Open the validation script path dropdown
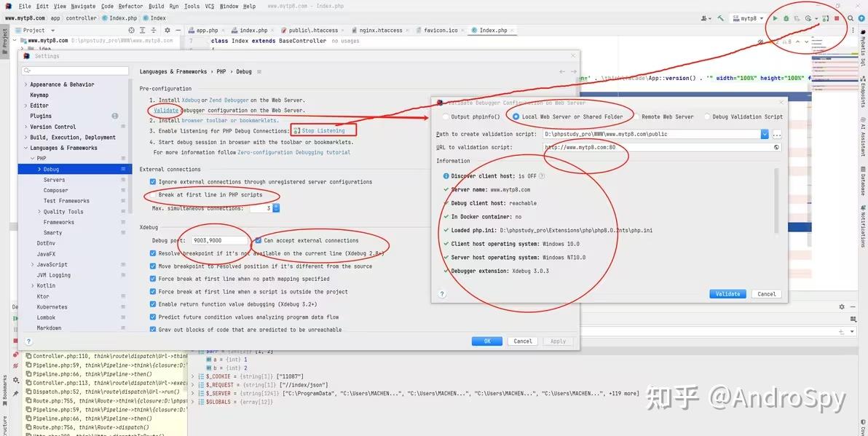The width and height of the screenshot is (868, 436). [764, 134]
